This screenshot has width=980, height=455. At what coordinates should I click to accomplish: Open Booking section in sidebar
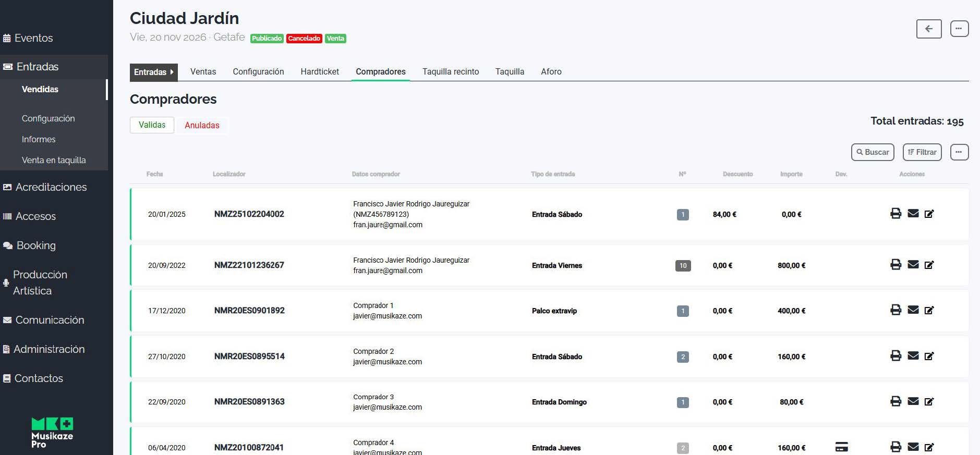coord(35,245)
